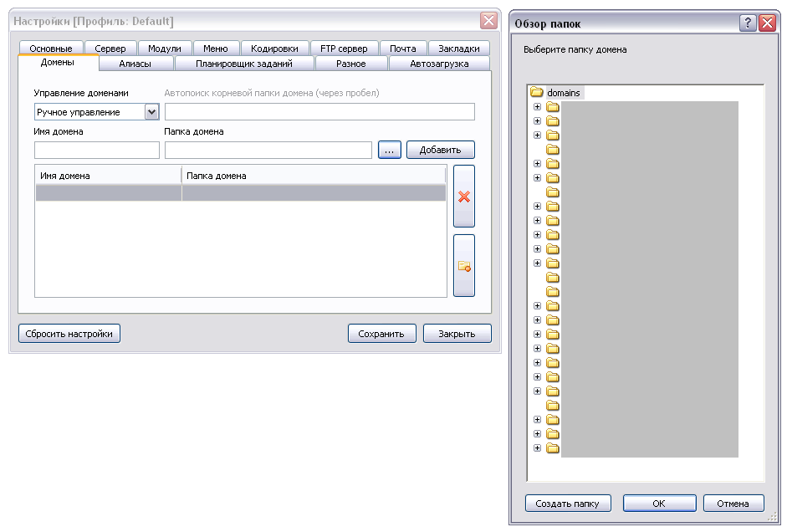
Task: Click the Добавить button
Action: pyautogui.click(x=440, y=150)
